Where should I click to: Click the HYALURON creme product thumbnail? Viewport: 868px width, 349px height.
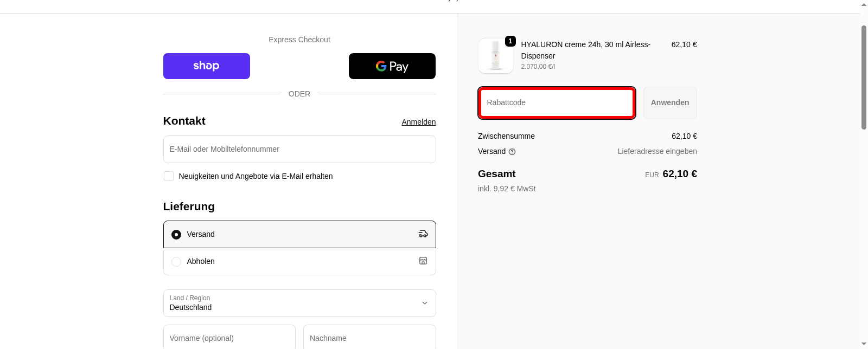[x=495, y=56]
